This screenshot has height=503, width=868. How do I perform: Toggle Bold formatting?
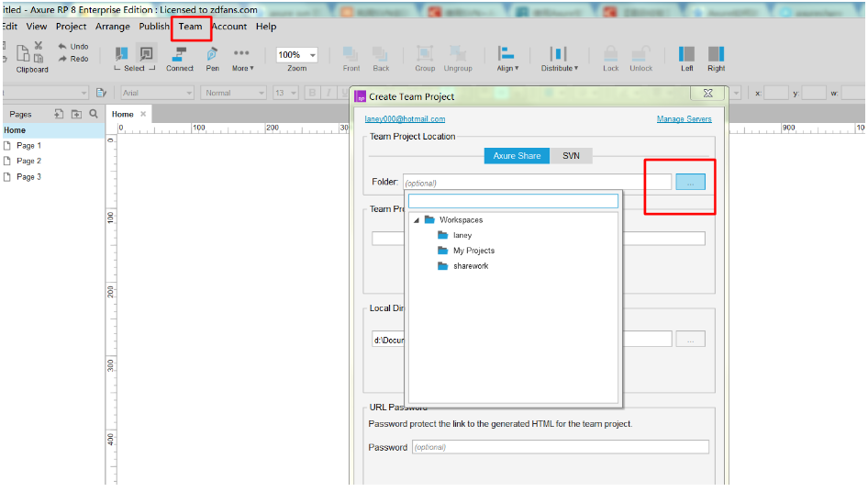(312, 93)
